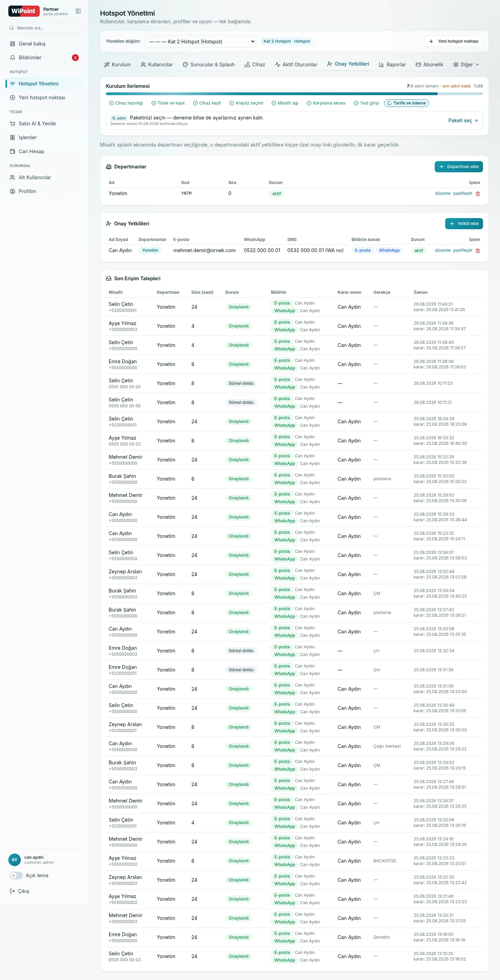Click Departman ekle button
The image size is (500, 980).
[x=459, y=167]
